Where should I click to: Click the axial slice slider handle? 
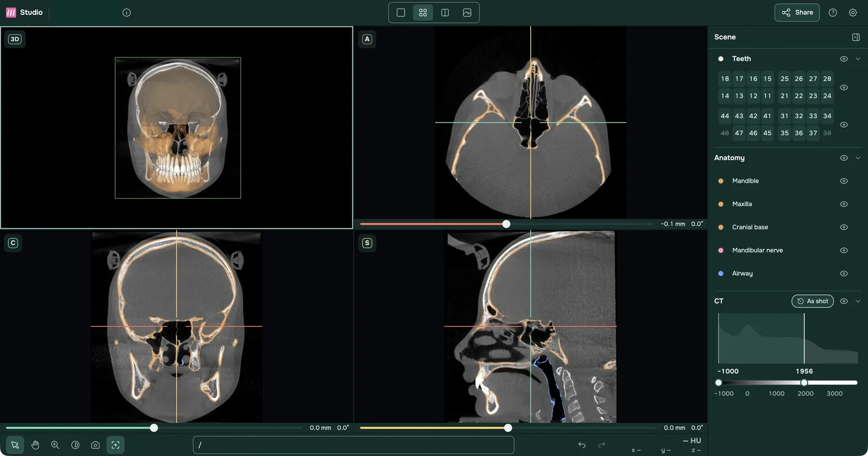pyautogui.click(x=506, y=224)
